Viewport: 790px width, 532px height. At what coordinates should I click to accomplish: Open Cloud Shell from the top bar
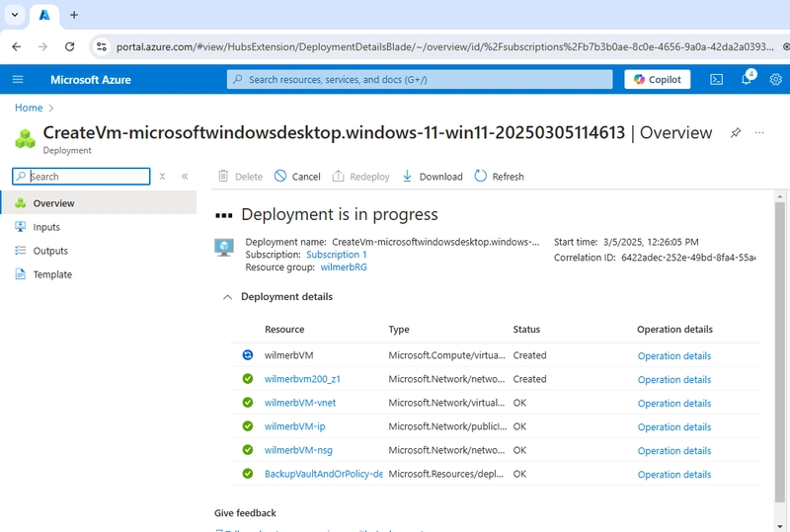717,79
